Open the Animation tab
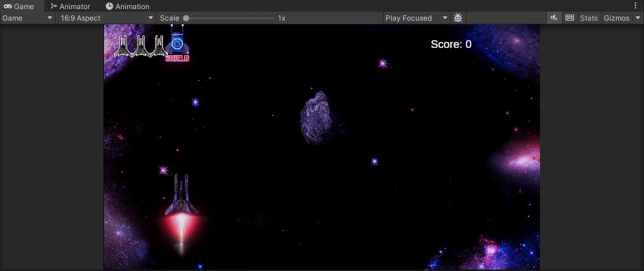 (x=128, y=6)
